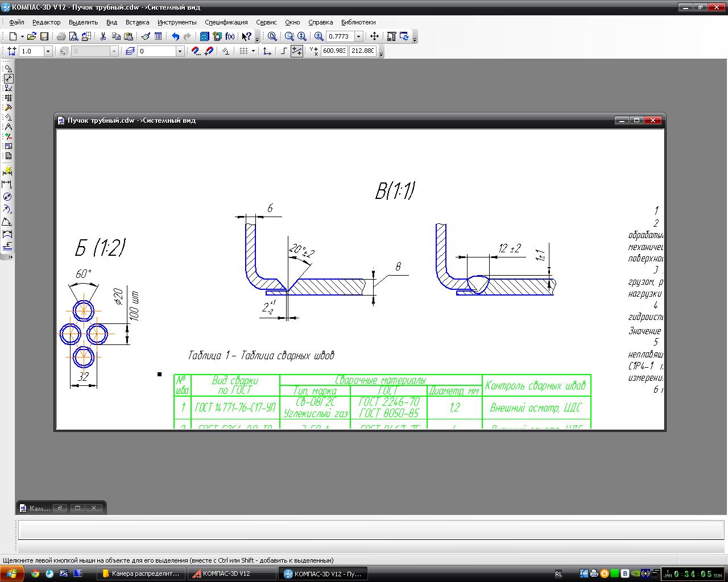Click the X coordinate field

tap(334, 51)
